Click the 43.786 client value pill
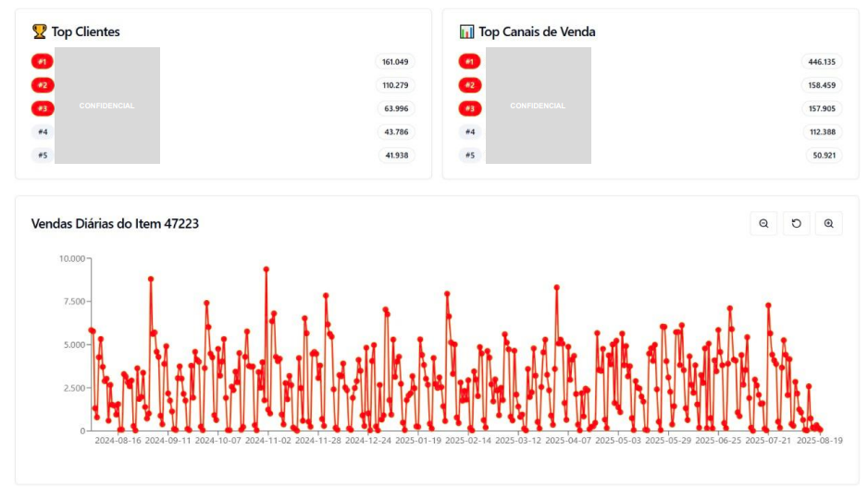 pyautogui.click(x=396, y=131)
